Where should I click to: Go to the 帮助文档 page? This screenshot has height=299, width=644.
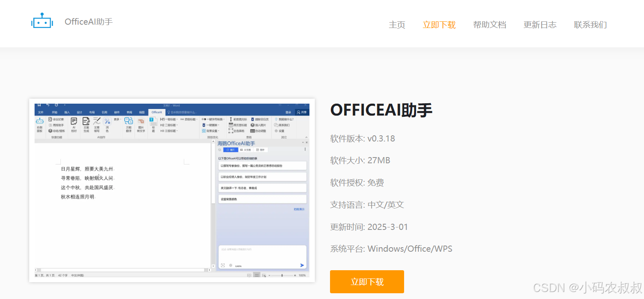pyautogui.click(x=490, y=25)
